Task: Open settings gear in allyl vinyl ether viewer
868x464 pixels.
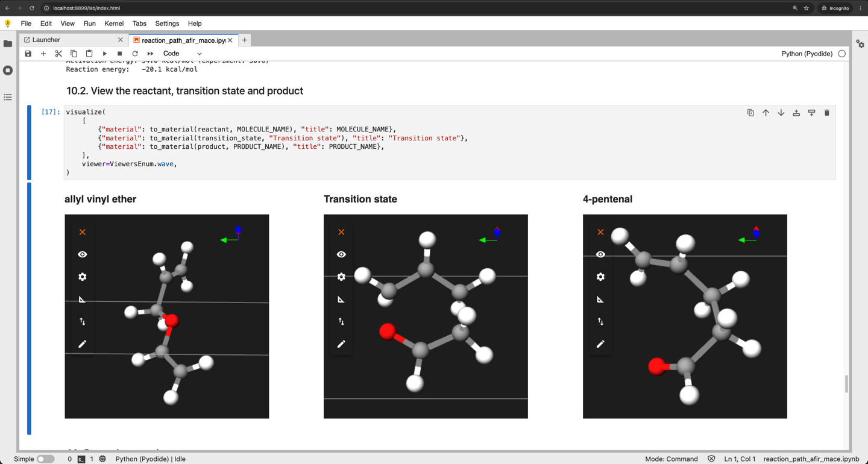Action: click(x=83, y=277)
